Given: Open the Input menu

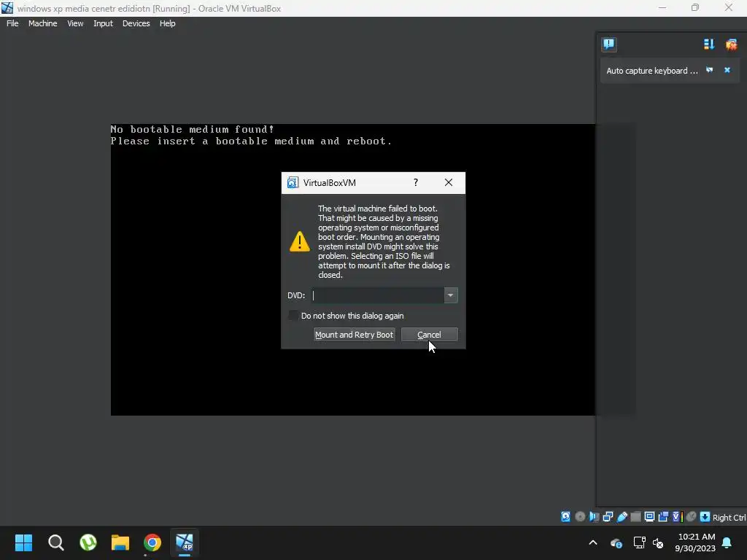Looking at the screenshot, I should [103, 23].
